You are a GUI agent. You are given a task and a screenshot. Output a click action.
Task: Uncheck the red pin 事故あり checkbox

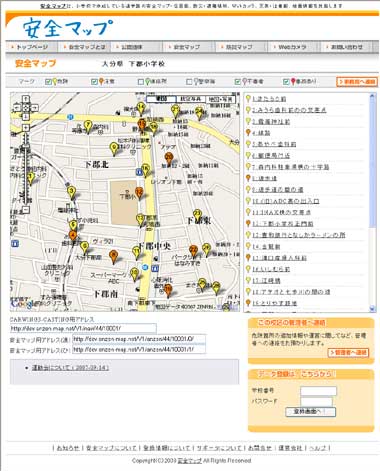pos(286,82)
